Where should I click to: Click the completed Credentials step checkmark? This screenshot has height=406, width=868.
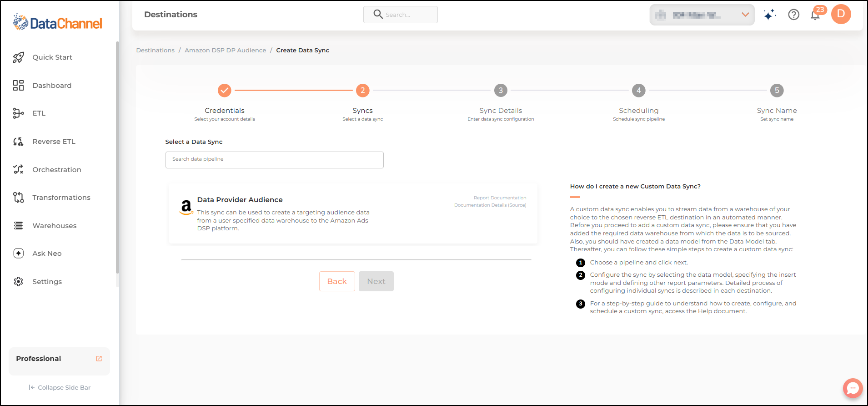[225, 91]
